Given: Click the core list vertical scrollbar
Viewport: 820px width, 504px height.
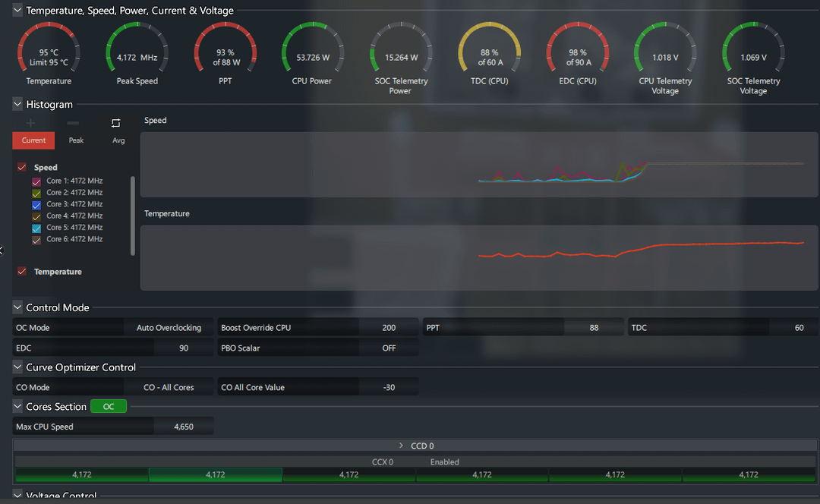Looking at the screenshot, I should click(134, 216).
